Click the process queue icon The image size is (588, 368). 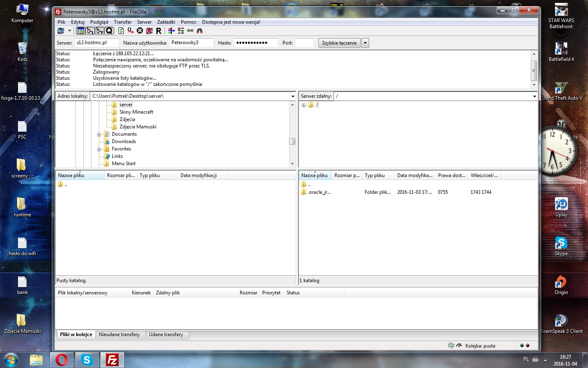coord(131,31)
